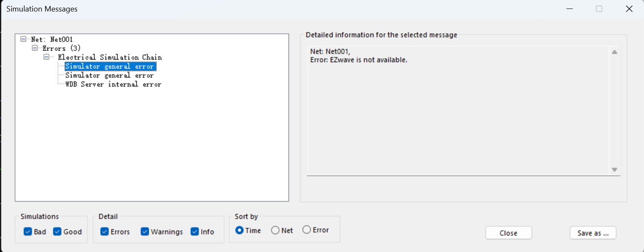Select the WDB Server internal error entry
The width and height of the screenshot is (644, 252).
[x=113, y=84]
